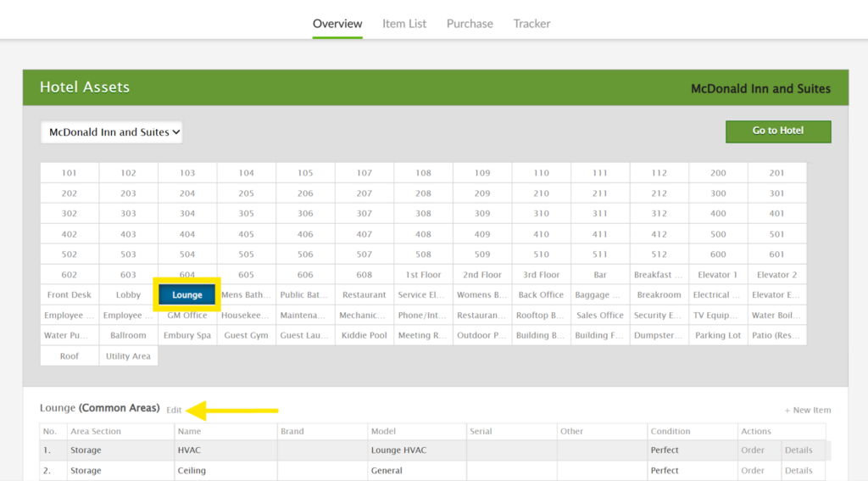Select the Kiddie Pool area
Viewport: 868px width, 481px height.
364,336
